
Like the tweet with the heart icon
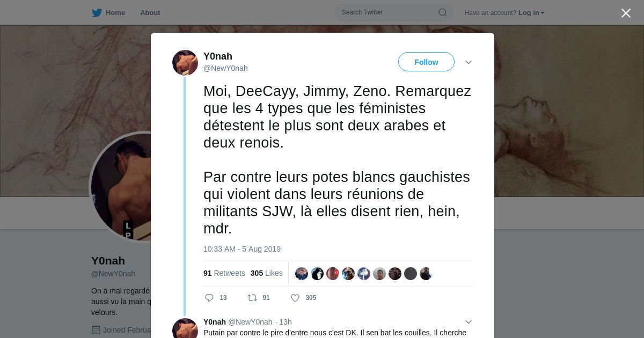295,298
